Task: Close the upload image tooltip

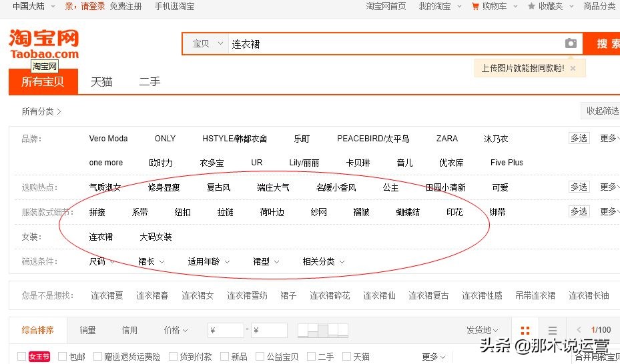Action: click(x=573, y=68)
